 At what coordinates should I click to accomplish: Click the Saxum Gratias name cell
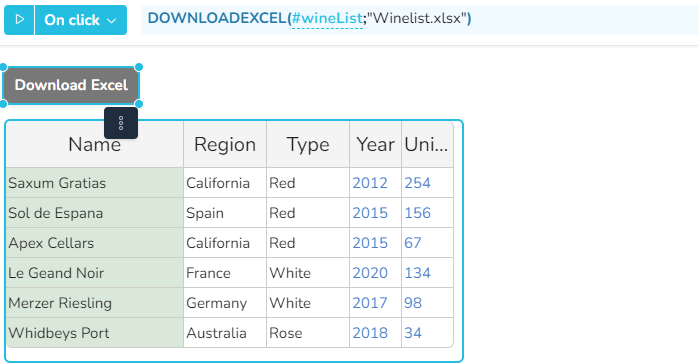coord(94,183)
